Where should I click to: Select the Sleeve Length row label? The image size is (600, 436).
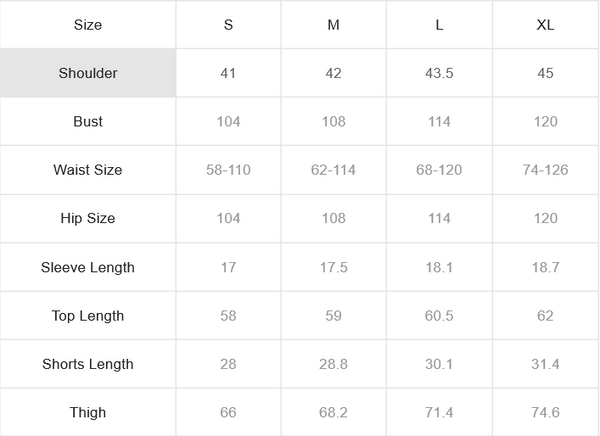[x=88, y=267]
